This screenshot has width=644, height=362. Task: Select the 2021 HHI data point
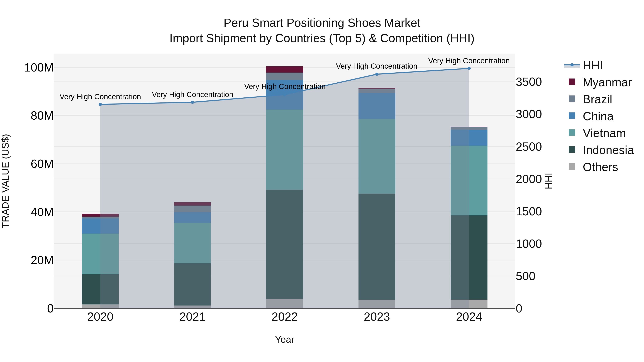(192, 102)
